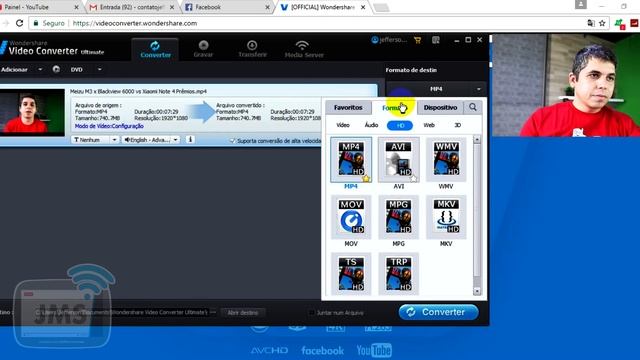The image size is (640, 360).
Task: Open Modo de Vídeo:Configuração link
Action: click(x=109, y=126)
